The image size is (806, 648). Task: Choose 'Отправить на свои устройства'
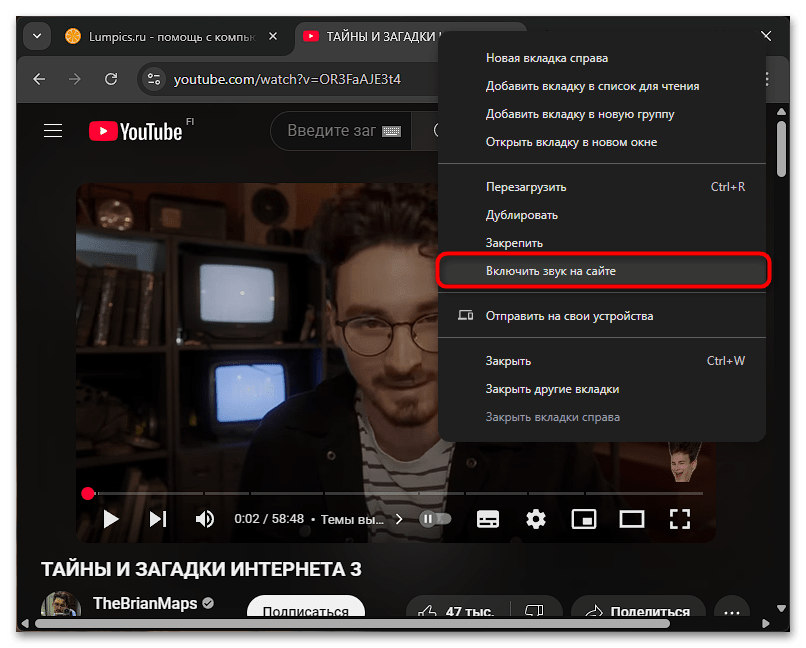coord(601,316)
